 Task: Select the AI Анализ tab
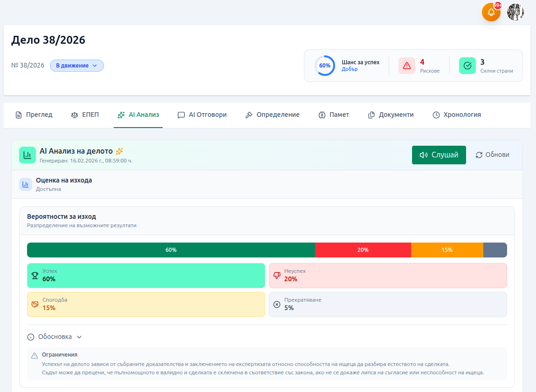pyautogui.click(x=138, y=115)
